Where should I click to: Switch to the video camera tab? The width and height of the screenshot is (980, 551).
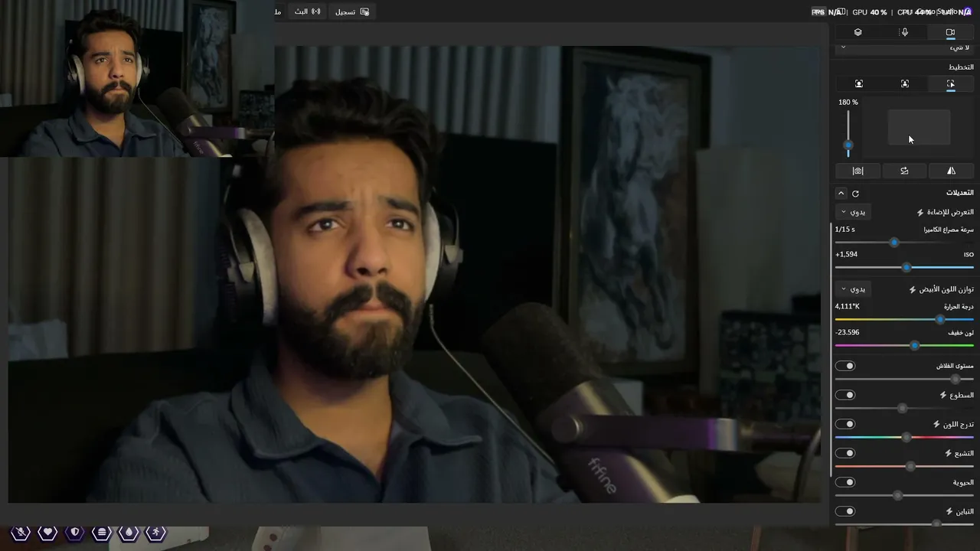(950, 32)
